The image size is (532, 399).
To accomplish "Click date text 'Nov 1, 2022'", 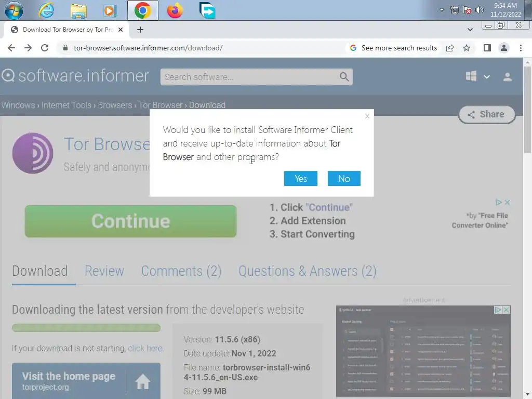I will click(x=254, y=353).
